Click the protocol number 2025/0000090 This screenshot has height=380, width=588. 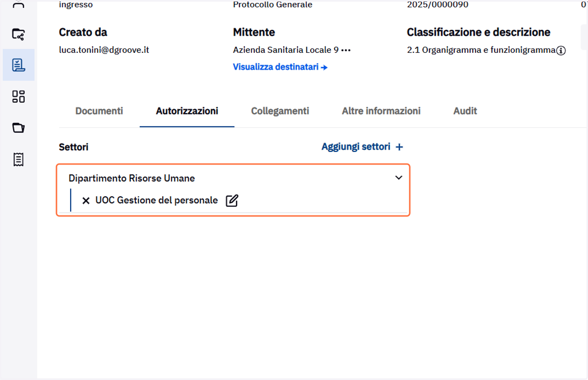438,5
